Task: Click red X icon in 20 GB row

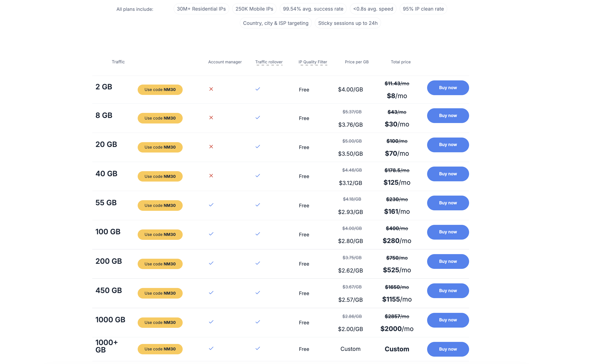Action: pyautogui.click(x=211, y=147)
